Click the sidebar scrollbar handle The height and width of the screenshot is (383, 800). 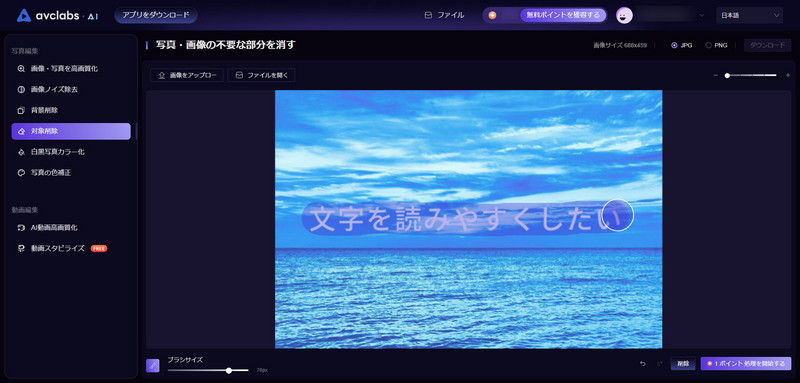[x=136, y=131]
